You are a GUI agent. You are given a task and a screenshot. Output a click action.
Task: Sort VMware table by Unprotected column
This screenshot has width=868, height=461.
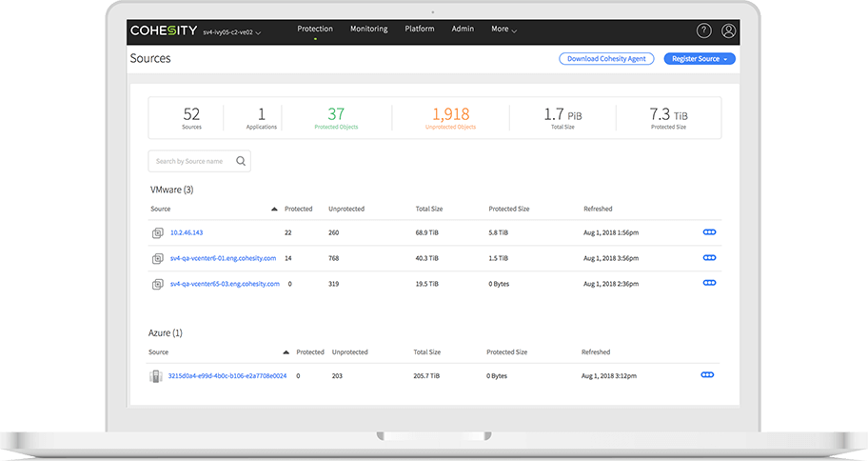coord(346,209)
